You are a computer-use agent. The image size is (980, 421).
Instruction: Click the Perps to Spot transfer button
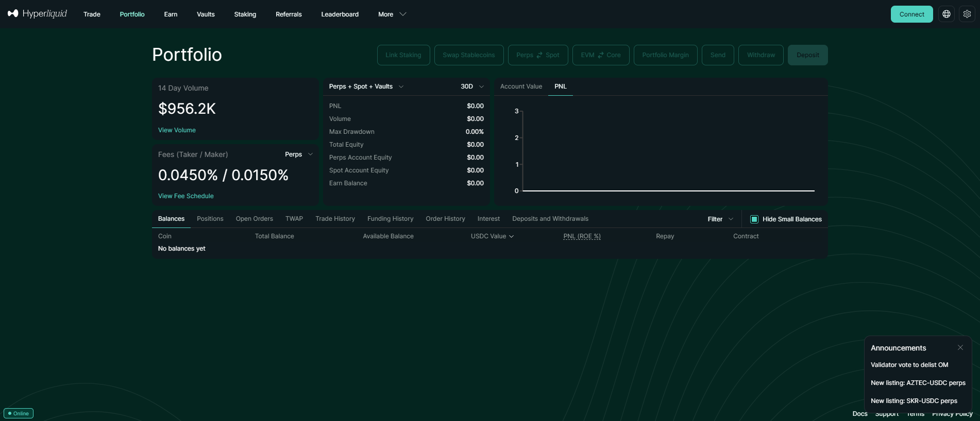click(538, 55)
